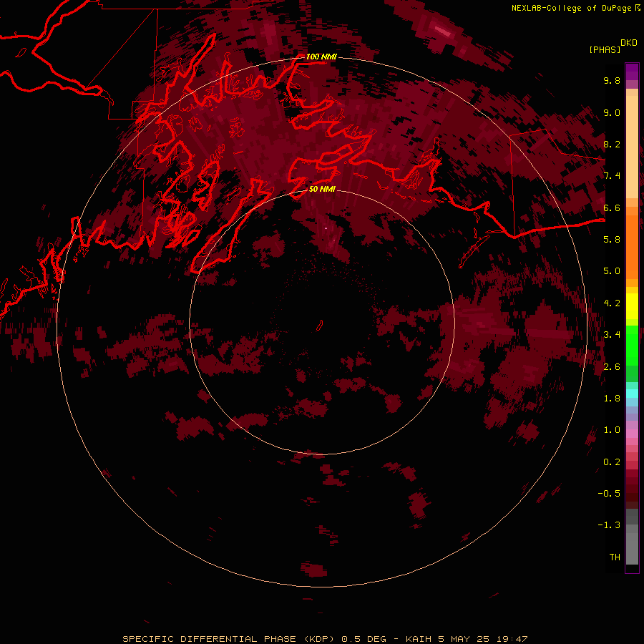Click the -1.3 scale value
Screen dimensions: 644x644
[609, 525]
